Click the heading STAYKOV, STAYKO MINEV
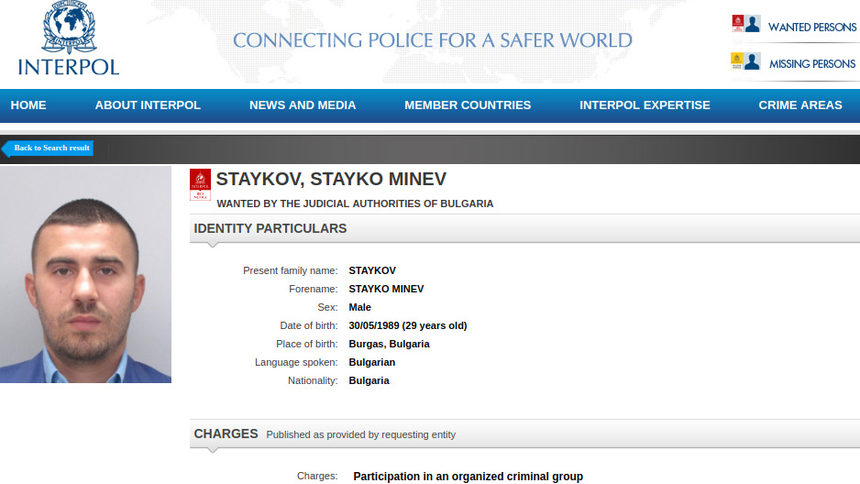This screenshot has height=484, width=860. tap(331, 179)
